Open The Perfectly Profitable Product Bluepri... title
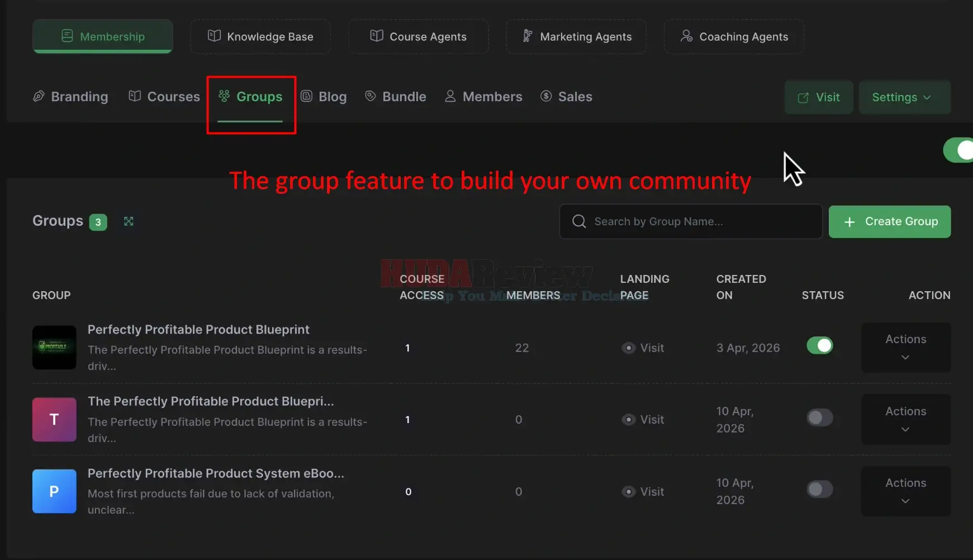 [211, 401]
